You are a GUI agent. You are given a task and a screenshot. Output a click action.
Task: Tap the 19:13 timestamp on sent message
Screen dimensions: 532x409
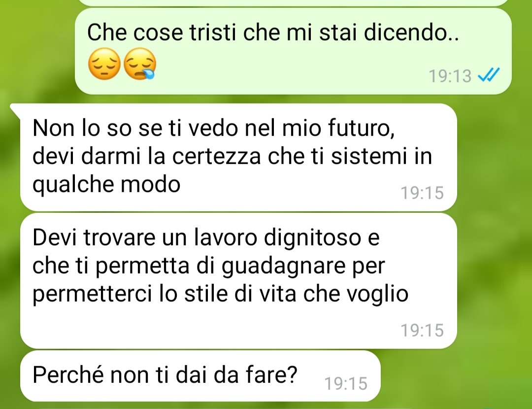450,76
